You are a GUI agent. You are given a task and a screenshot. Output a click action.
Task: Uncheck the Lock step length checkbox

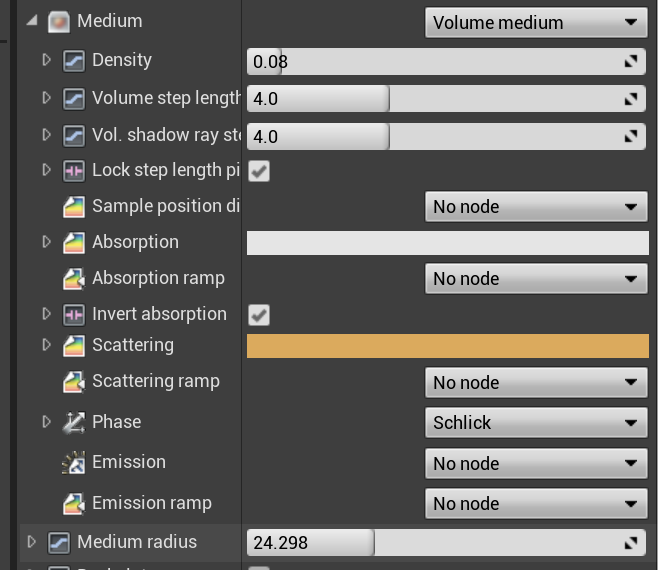(x=259, y=171)
